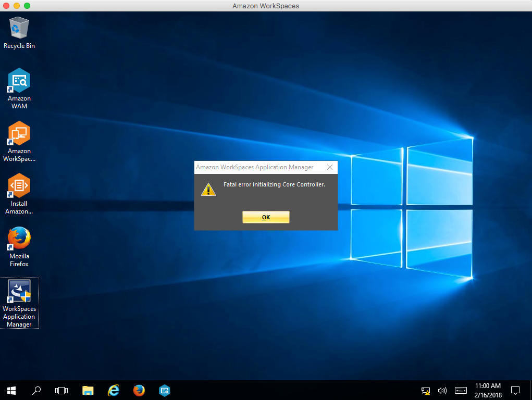
Task: Open the clock showing 11:00 AM
Action: (x=488, y=390)
